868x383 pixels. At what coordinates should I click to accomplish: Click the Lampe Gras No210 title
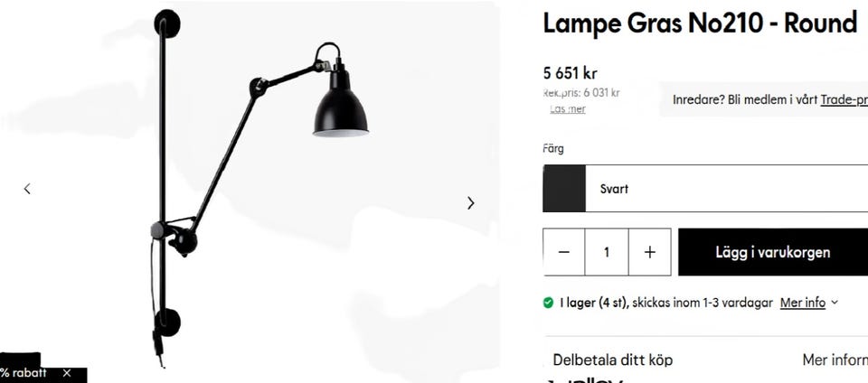700,23
